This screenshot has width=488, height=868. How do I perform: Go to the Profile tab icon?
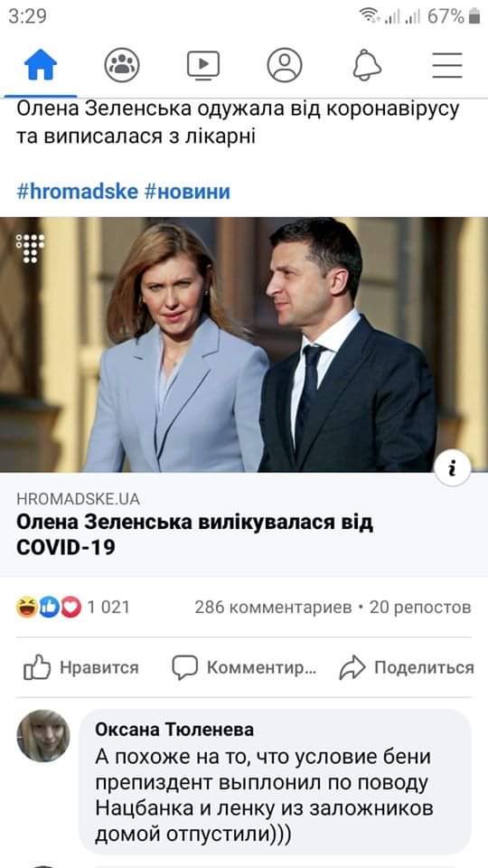tap(285, 65)
